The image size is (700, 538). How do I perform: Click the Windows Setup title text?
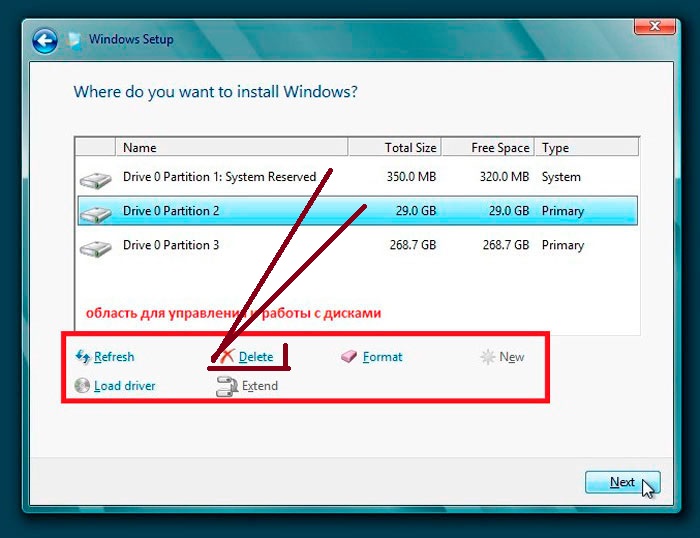coord(131,39)
